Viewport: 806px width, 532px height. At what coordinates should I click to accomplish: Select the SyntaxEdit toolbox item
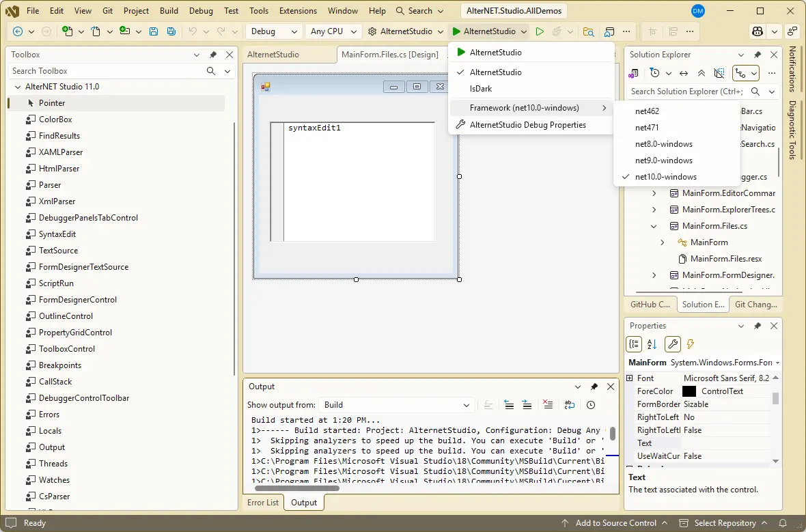(x=57, y=234)
